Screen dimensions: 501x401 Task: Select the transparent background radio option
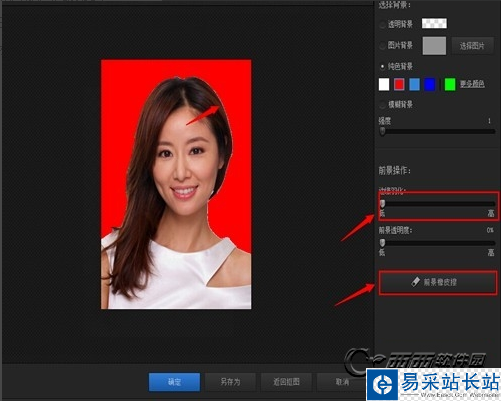[x=382, y=25]
